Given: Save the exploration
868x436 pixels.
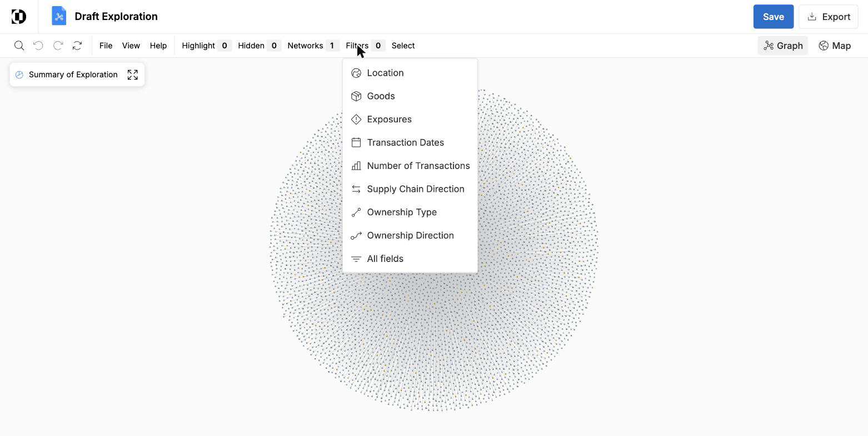Looking at the screenshot, I should (x=774, y=17).
